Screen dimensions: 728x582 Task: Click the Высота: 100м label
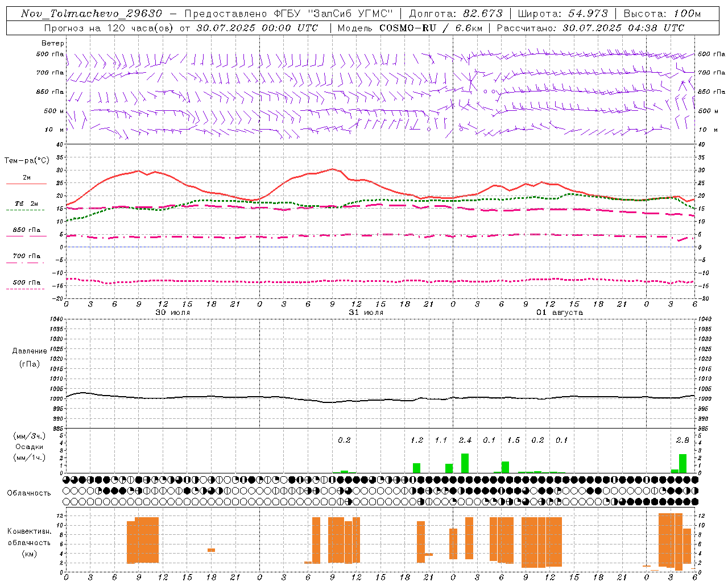tap(663, 14)
